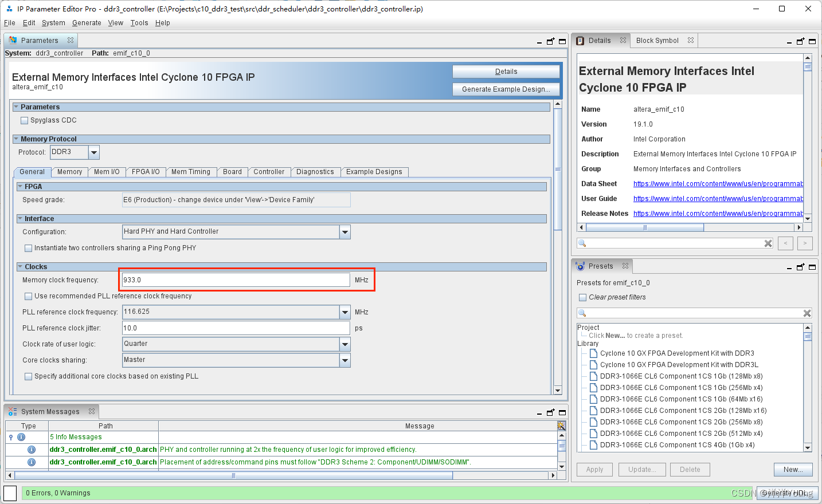Click the Presets search field
The width and height of the screenshot is (822, 504).
pos(695,313)
